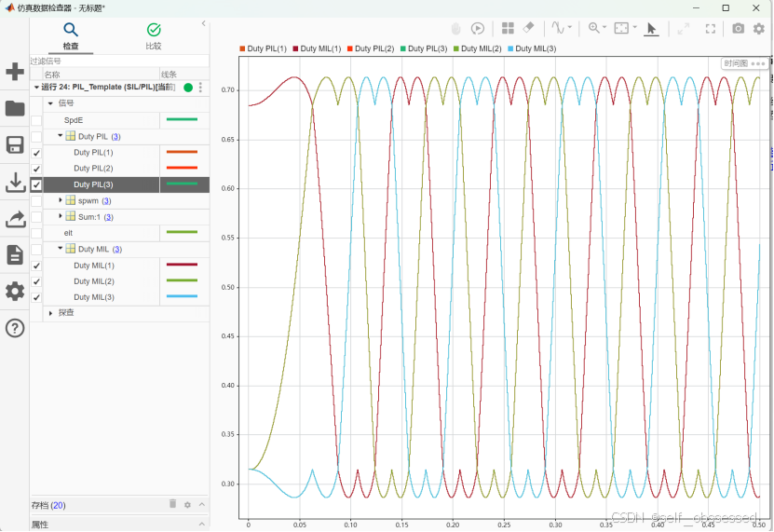Click the plus icon to add new data
The height and width of the screenshot is (532, 774).
15,72
